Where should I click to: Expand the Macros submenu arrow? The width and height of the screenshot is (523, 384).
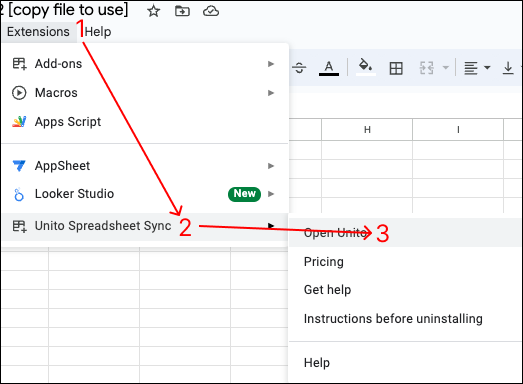click(x=271, y=93)
